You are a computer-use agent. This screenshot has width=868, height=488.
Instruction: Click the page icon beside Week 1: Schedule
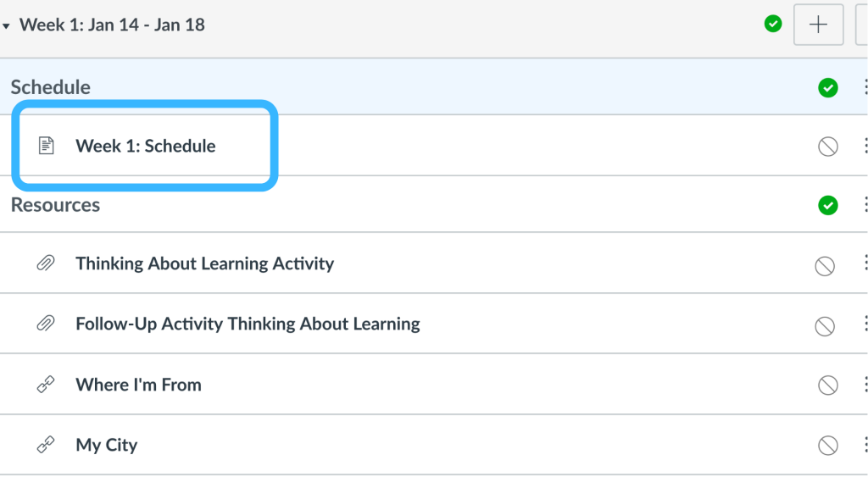(46, 146)
